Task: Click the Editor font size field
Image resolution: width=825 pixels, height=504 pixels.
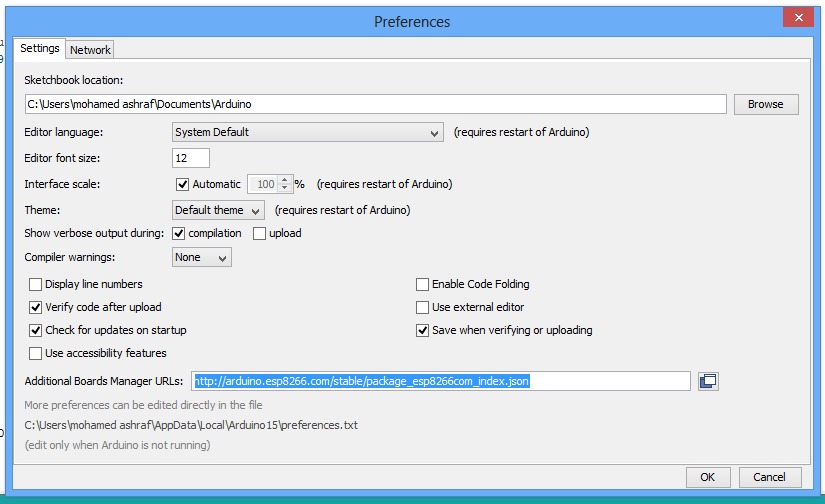Action: point(190,158)
